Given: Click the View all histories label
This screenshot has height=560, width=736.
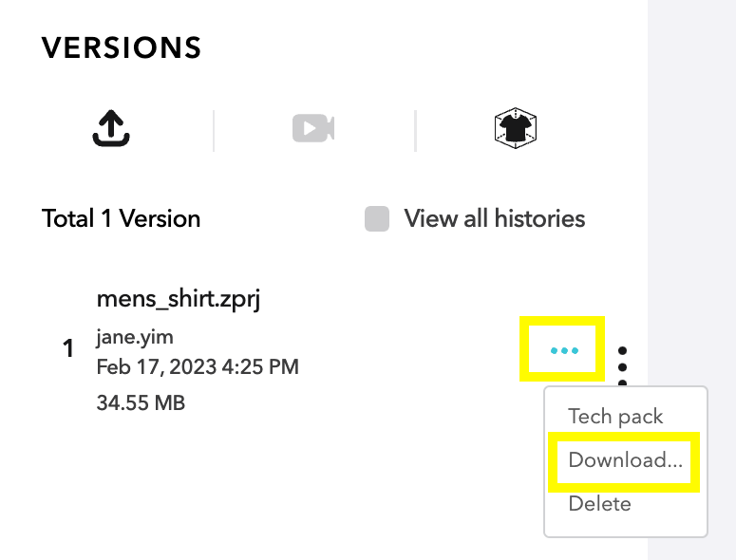Looking at the screenshot, I should pyautogui.click(x=495, y=218).
